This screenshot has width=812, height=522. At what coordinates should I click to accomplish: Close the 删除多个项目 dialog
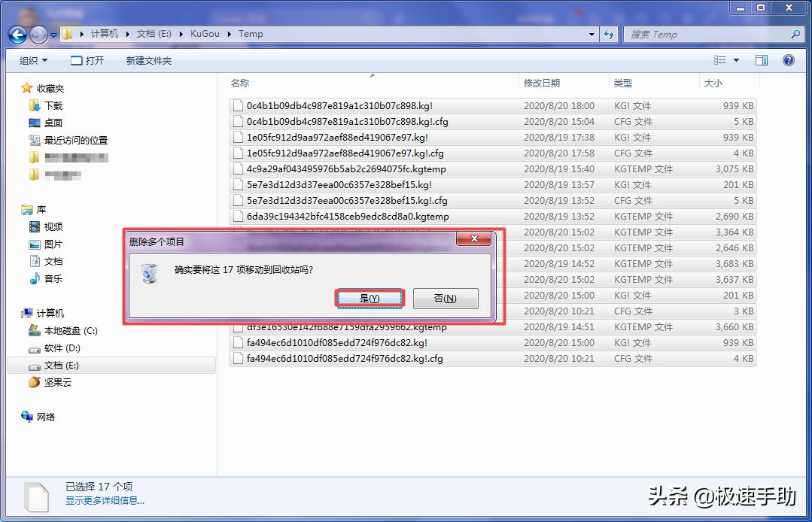[x=474, y=238]
